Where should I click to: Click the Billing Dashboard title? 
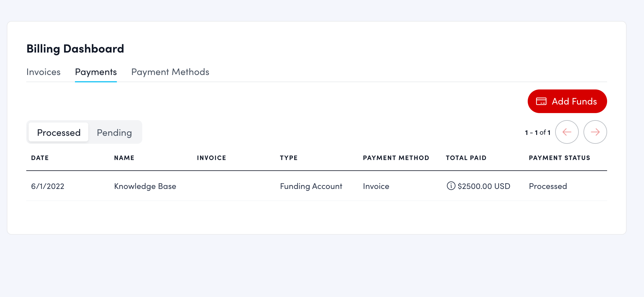pyautogui.click(x=75, y=48)
